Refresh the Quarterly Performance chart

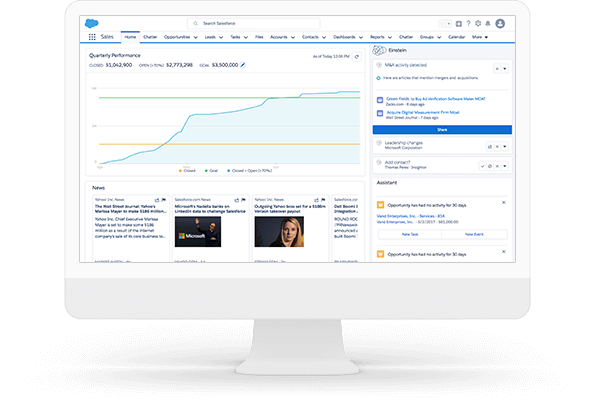357,57
